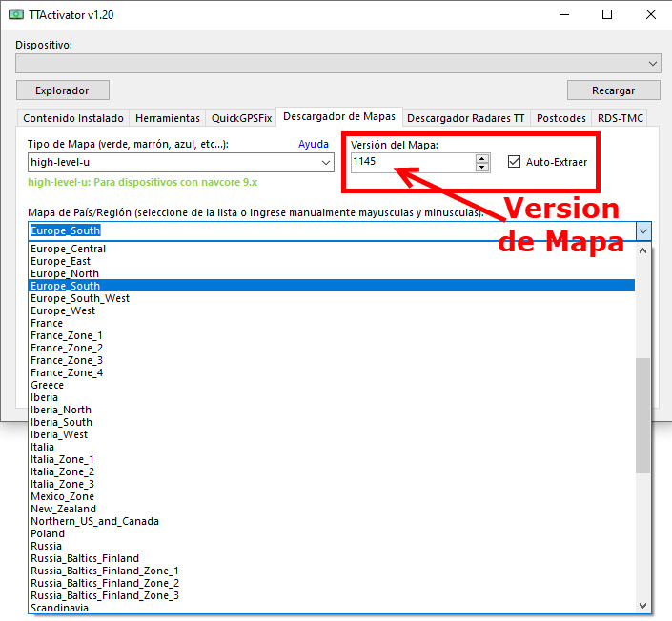Increase map version with up spinner arrow
Viewport: 672px width, 621px height.
[x=482, y=158]
